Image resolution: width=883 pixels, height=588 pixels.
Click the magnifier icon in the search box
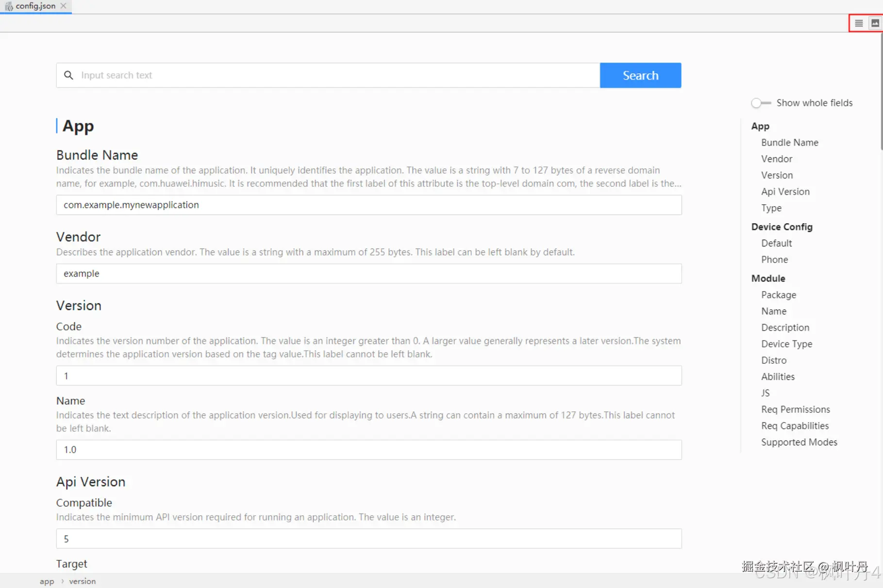69,75
